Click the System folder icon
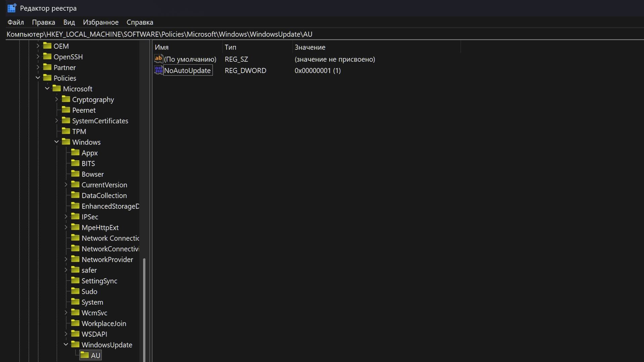 [x=75, y=302]
